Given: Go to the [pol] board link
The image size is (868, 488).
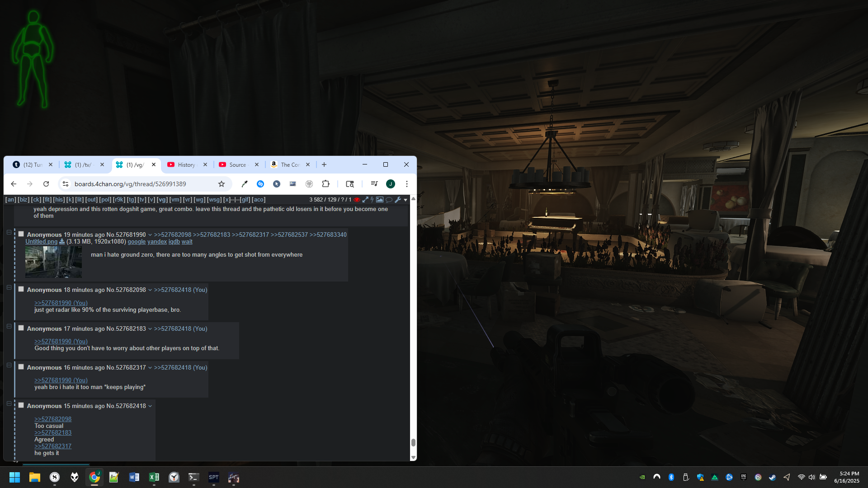Looking at the screenshot, I should (x=105, y=200).
